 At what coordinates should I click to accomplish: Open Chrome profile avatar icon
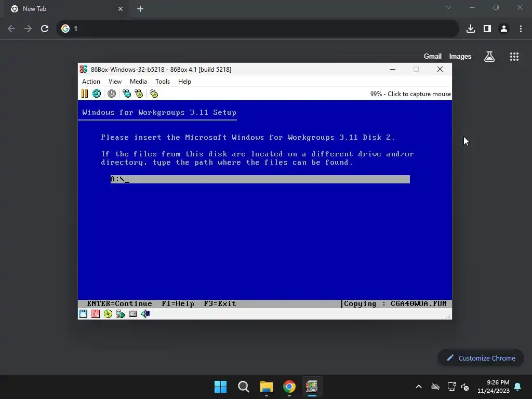504,29
